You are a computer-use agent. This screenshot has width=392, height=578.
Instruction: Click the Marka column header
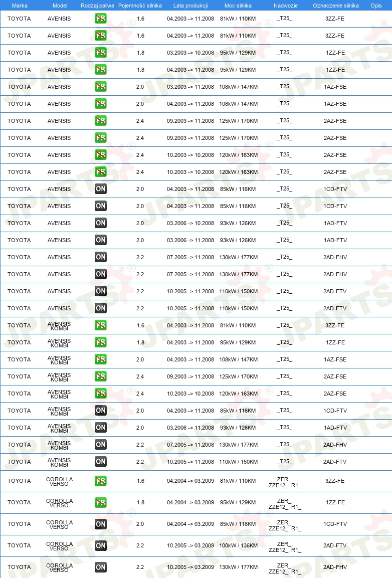click(x=20, y=6)
